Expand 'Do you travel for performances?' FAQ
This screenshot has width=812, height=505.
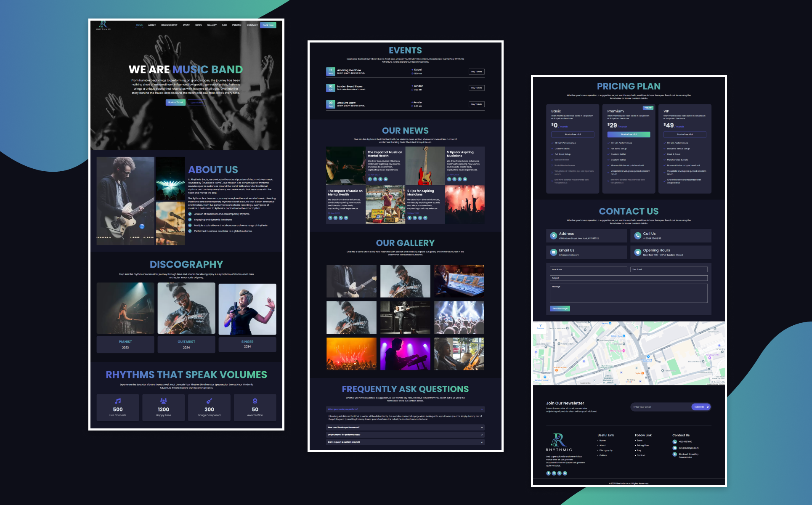pyautogui.click(x=405, y=435)
